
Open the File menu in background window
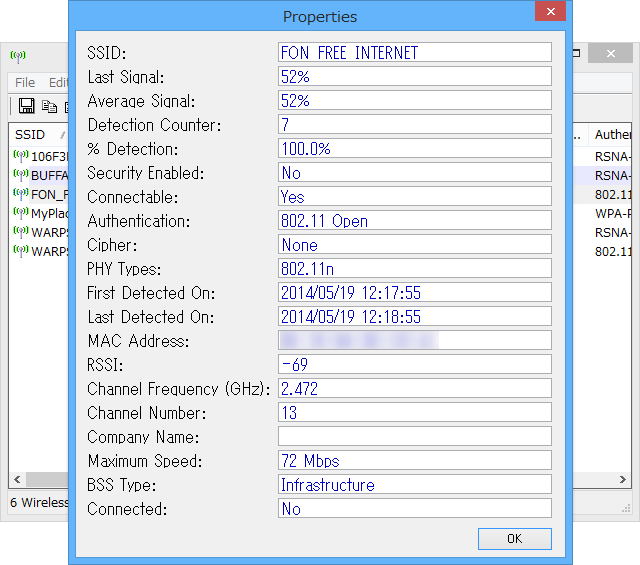coord(25,82)
